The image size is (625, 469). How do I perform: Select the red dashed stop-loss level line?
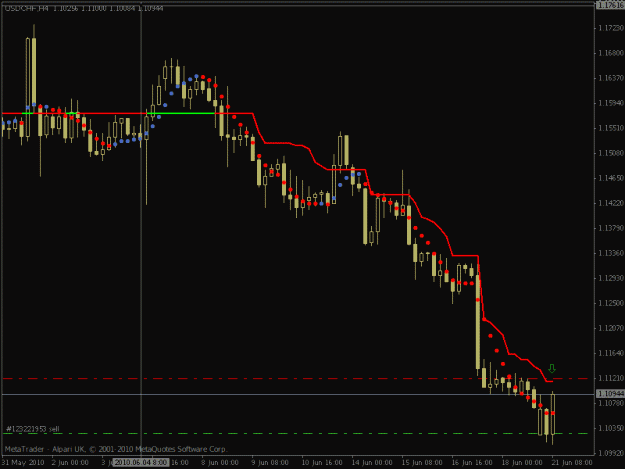tap(295, 378)
